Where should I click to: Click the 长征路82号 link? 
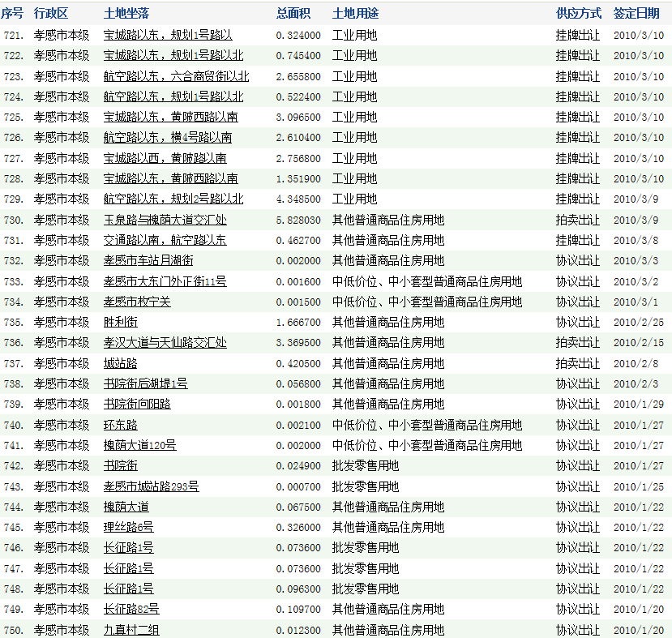click(x=131, y=609)
